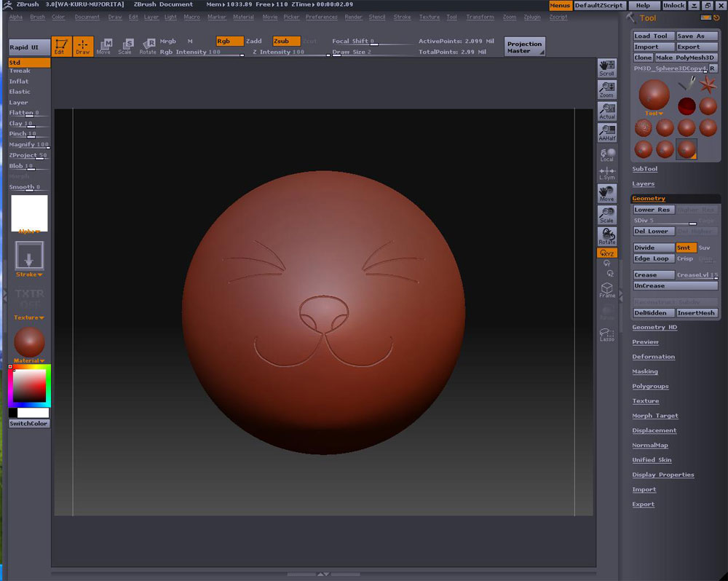Activate the Edit mode icon
Image resolution: width=728 pixels, height=581 pixels.
click(x=61, y=47)
